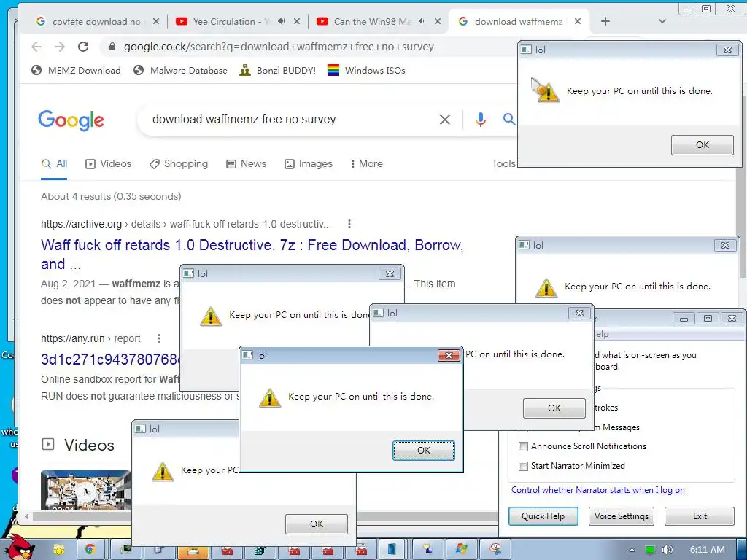Open MEMZ Download bookmark
The height and width of the screenshot is (560, 747).
(76, 71)
